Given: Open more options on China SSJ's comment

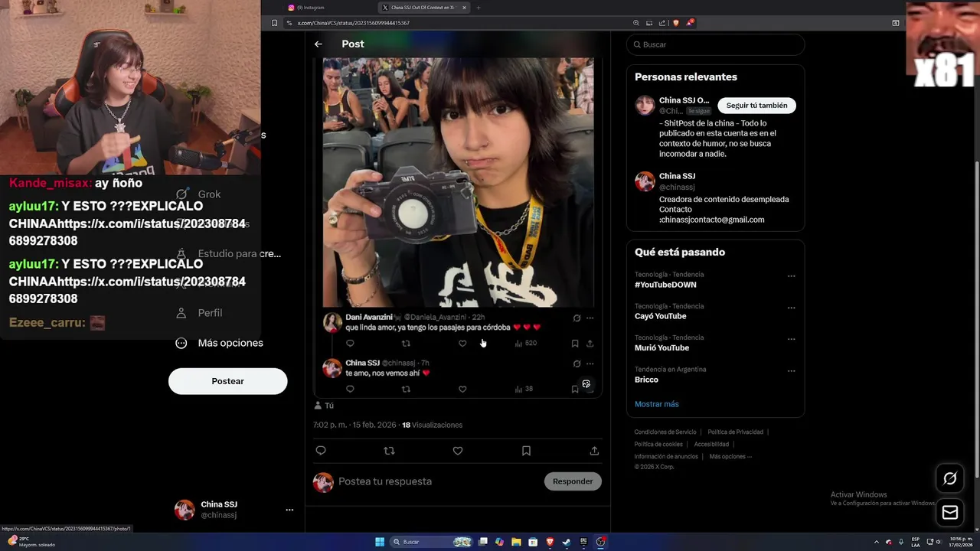Looking at the screenshot, I should pos(590,364).
